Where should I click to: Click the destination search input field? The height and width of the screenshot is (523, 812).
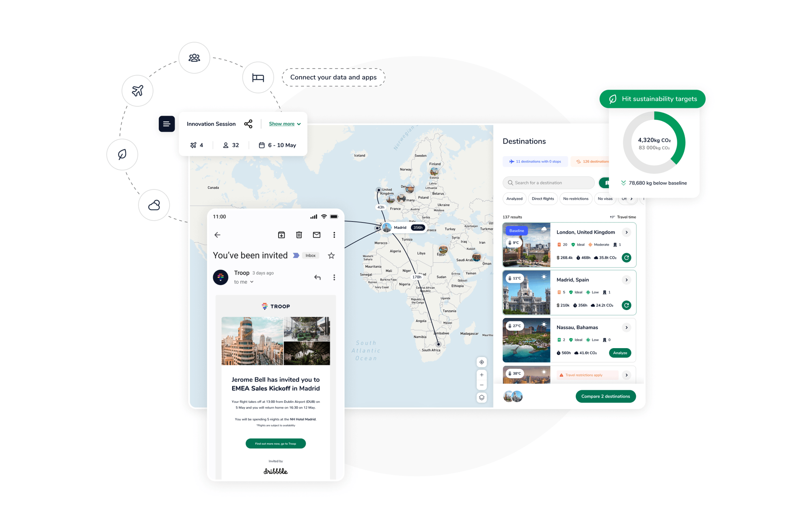tap(550, 182)
